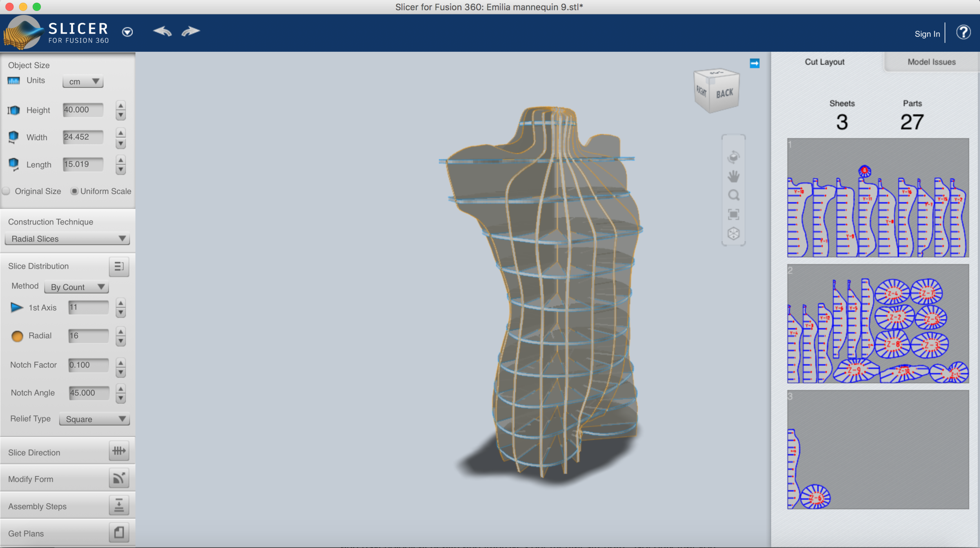Screen dimensions: 980x548
Task: Click the Notch Factor field
Action: 89,365
